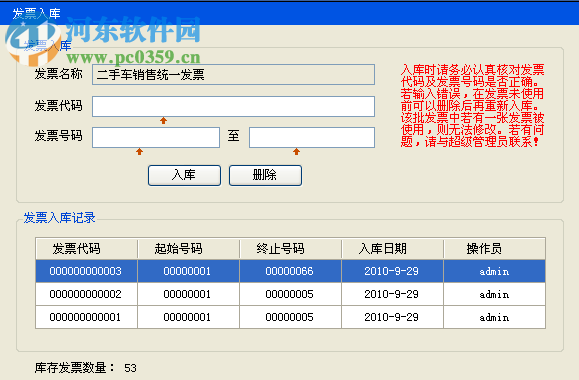Click admin cell in row 000000000001
The height and width of the screenshot is (380, 579).
click(x=494, y=317)
